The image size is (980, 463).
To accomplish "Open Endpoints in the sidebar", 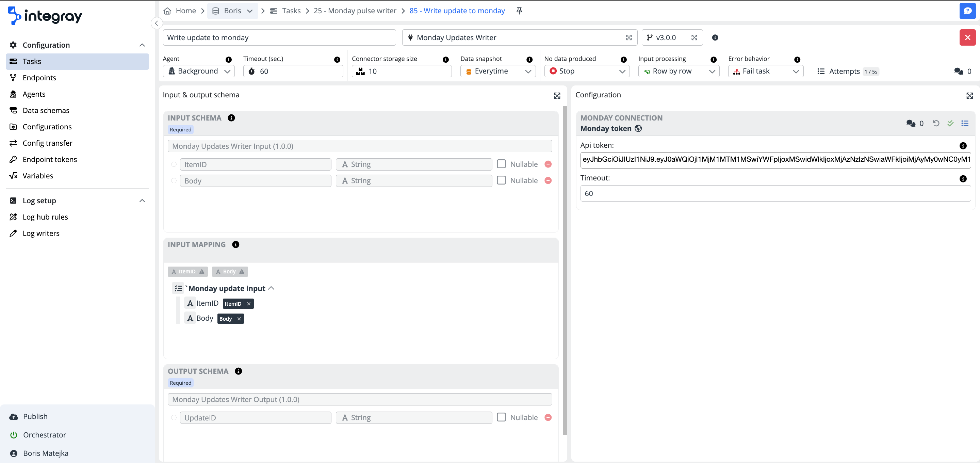I will (39, 78).
